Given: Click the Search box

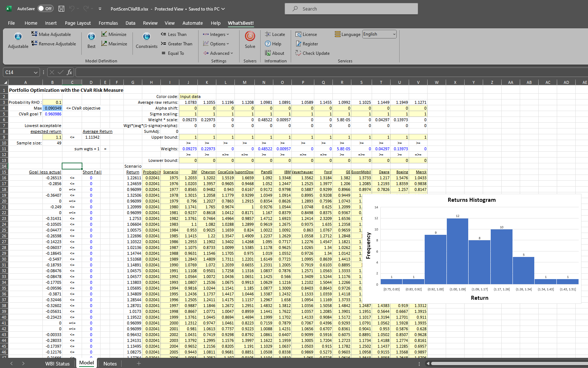Looking at the screenshot, I should click(x=351, y=9).
